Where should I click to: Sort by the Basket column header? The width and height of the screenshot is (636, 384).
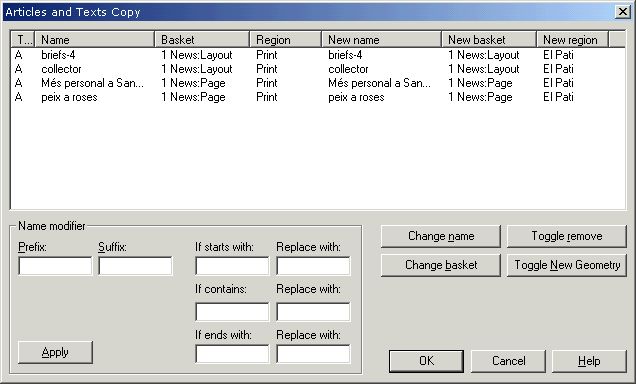pyautogui.click(x=202, y=40)
